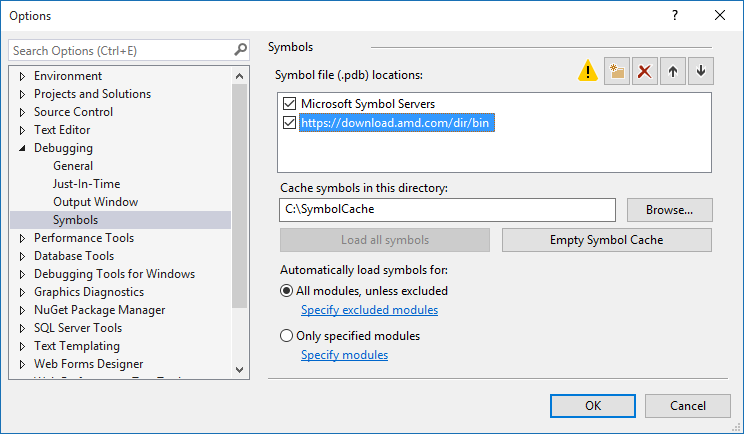Delete the selected symbol location

[x=645, y=71]
